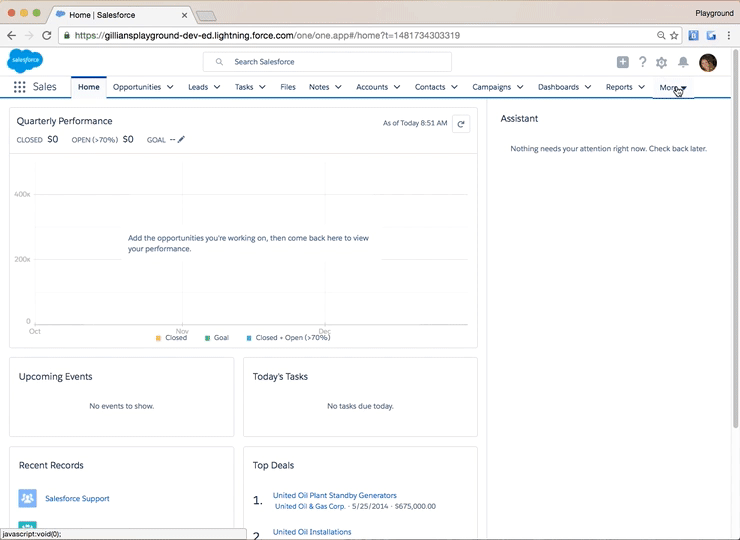Click the browser address bar URL
740x540 pixels.
pyautogui.click(x=267, y=35)
